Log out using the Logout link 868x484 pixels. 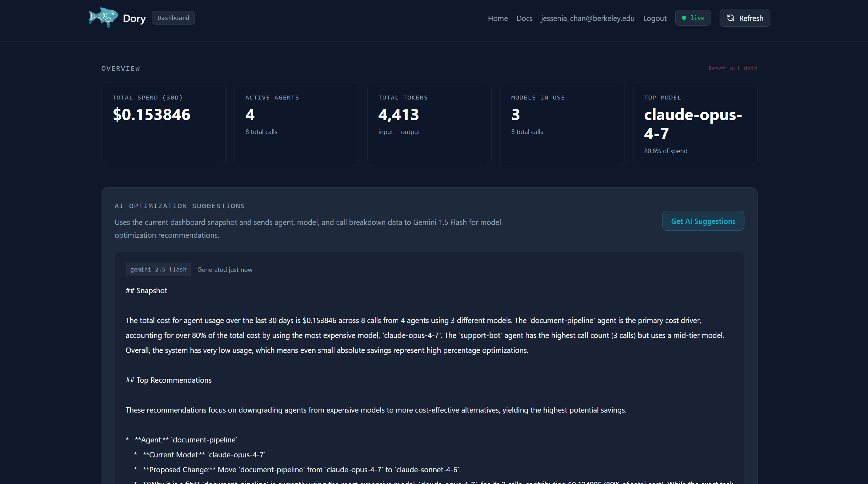pos(654,18)
